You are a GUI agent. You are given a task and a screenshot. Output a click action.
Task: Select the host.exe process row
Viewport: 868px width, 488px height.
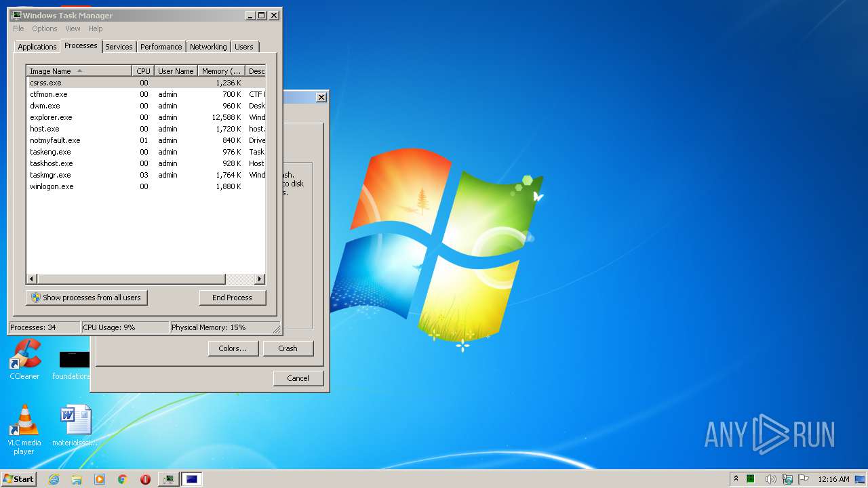[x=146, y=129]
